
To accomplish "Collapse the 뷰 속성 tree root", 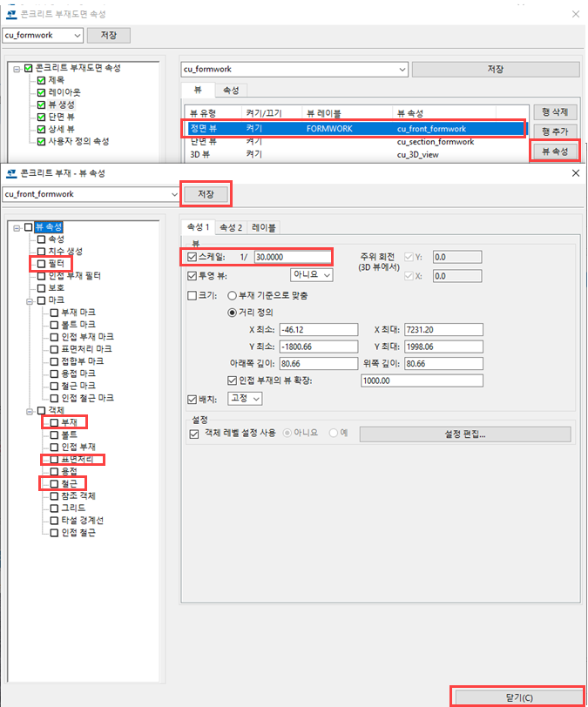I will click(x=17, y=228).
